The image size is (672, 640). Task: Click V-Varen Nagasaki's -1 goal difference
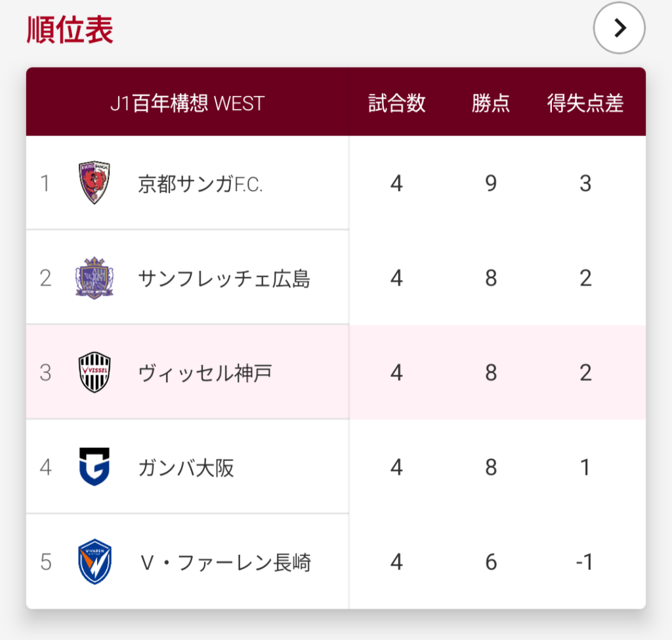pos(584,563)
